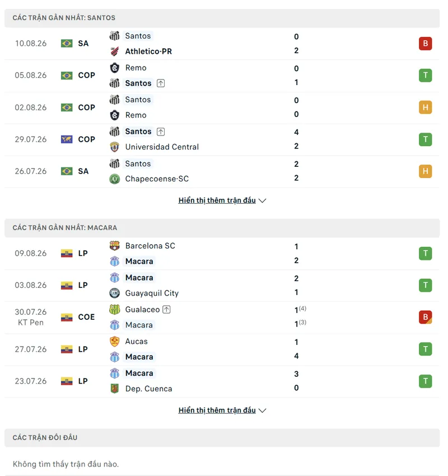Viewport: 448px width, 476px height.
Task: Open the 'Hiển thị thêm trận đấu' link under Santos
Action: (217, 200)
